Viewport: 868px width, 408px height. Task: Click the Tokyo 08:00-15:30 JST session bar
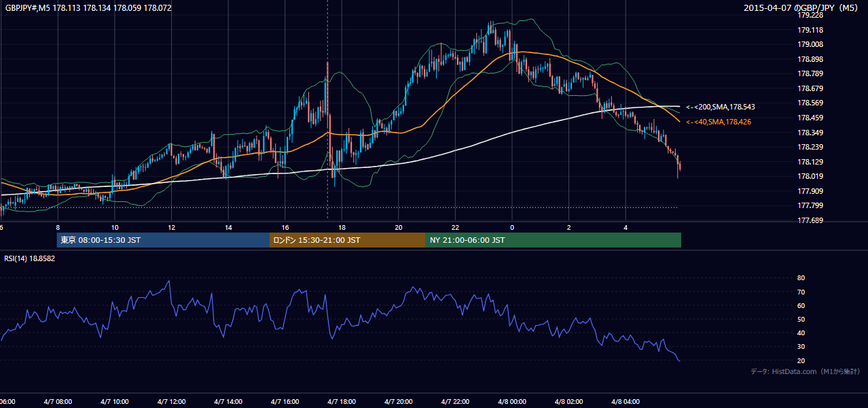click(x=163, y=240)
